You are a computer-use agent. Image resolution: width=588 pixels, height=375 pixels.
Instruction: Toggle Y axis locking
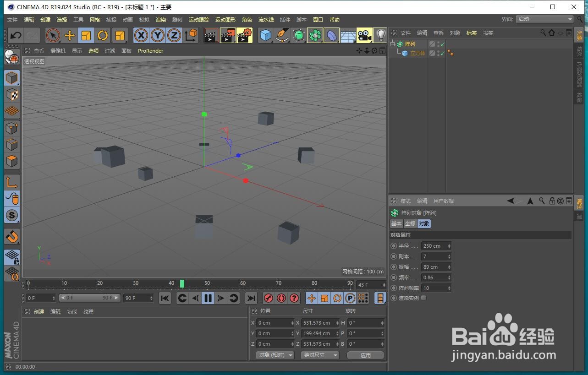(x=158, y=35)
